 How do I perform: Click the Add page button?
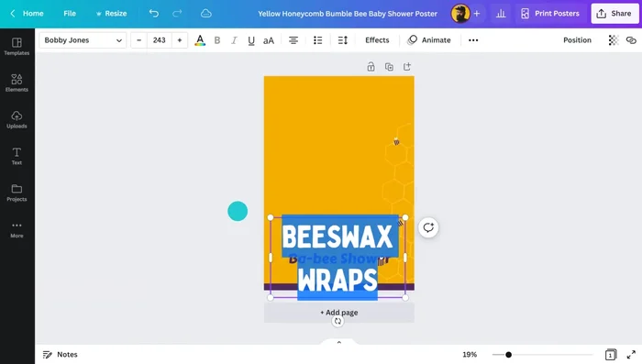tap(339, 313)
